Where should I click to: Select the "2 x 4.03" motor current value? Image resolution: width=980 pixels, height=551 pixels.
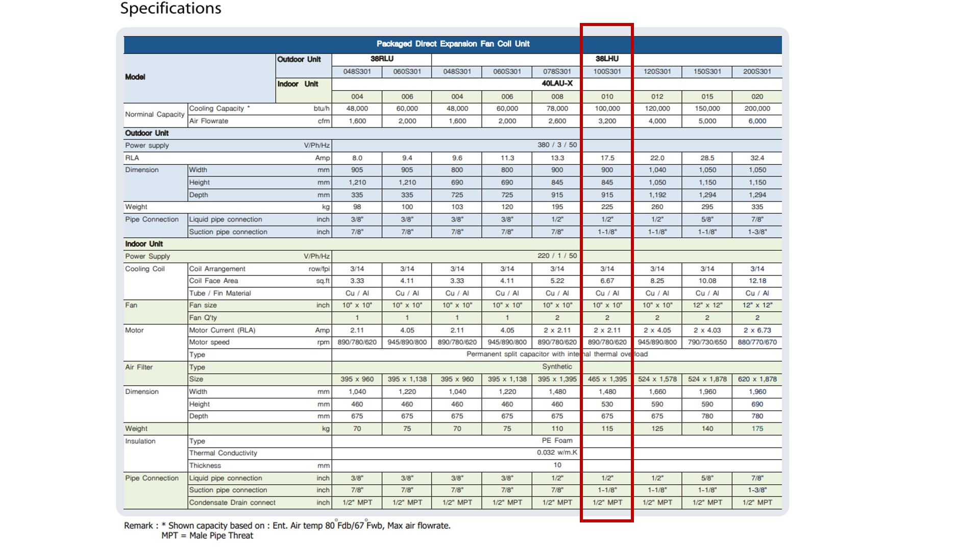(x=707, y=330)
